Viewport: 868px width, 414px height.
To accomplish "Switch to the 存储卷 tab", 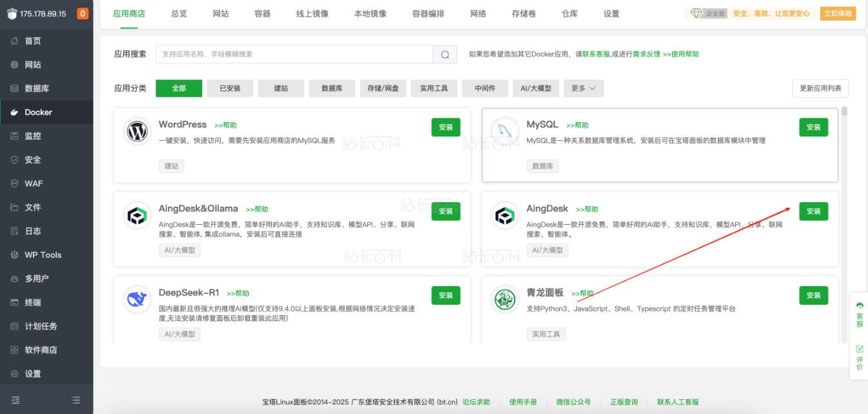I will [524, 14].
